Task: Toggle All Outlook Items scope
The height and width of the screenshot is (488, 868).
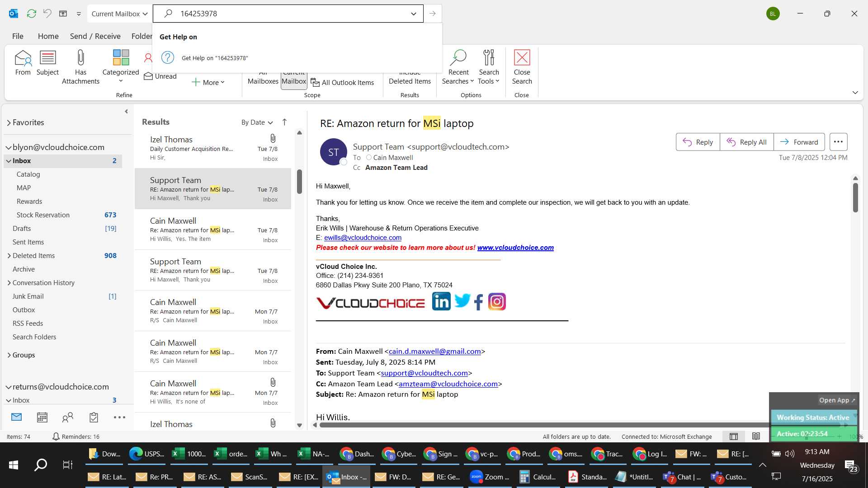Action: tap(342, 83)
